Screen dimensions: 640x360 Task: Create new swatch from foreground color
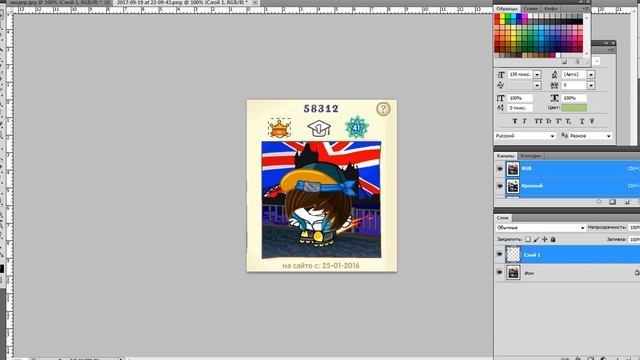pos(564,62)
